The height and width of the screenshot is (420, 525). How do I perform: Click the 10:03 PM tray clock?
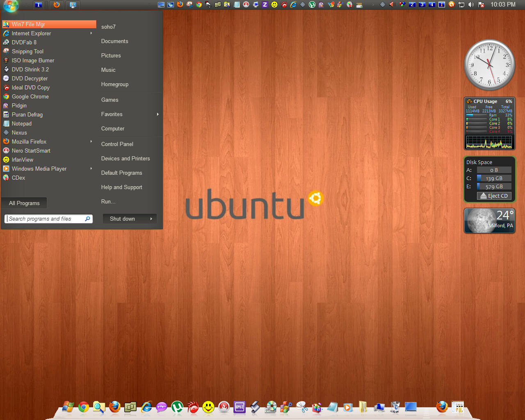(x=503, y=5)
